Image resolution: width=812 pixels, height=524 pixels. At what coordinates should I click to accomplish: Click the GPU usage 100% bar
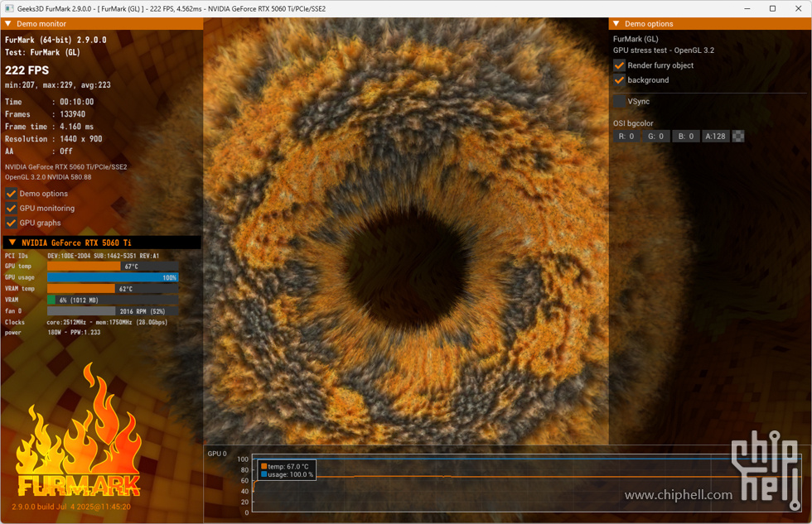pos(113,278)
